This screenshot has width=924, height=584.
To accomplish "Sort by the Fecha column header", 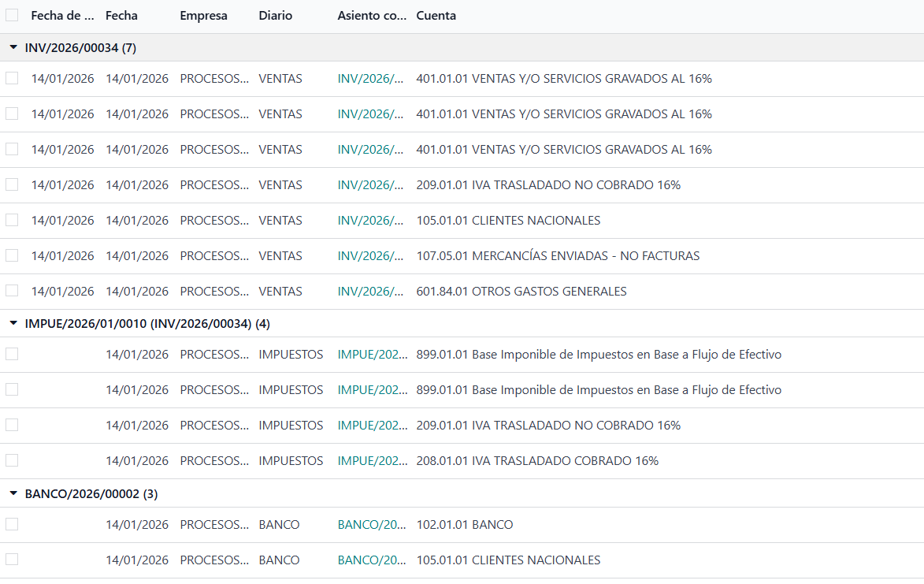I will point(121,16).
